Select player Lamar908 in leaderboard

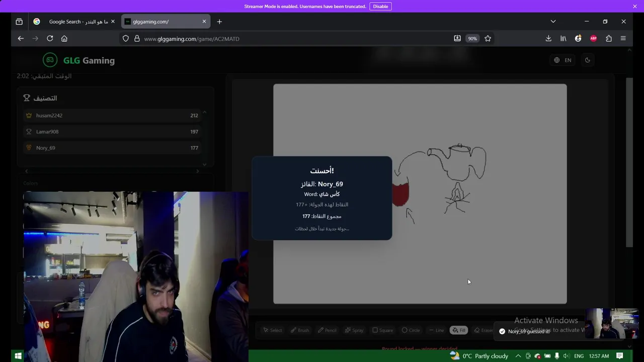[112, 132]
